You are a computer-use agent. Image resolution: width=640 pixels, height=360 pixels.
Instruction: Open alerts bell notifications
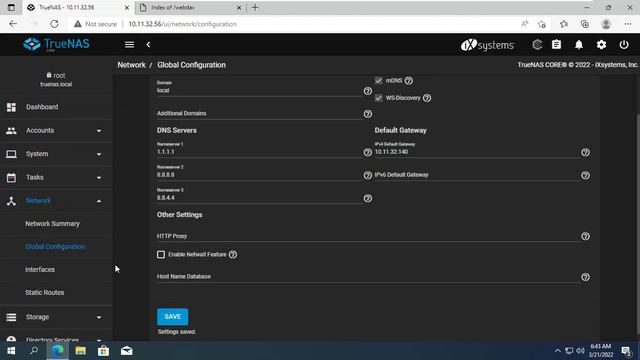click(579, 44)
